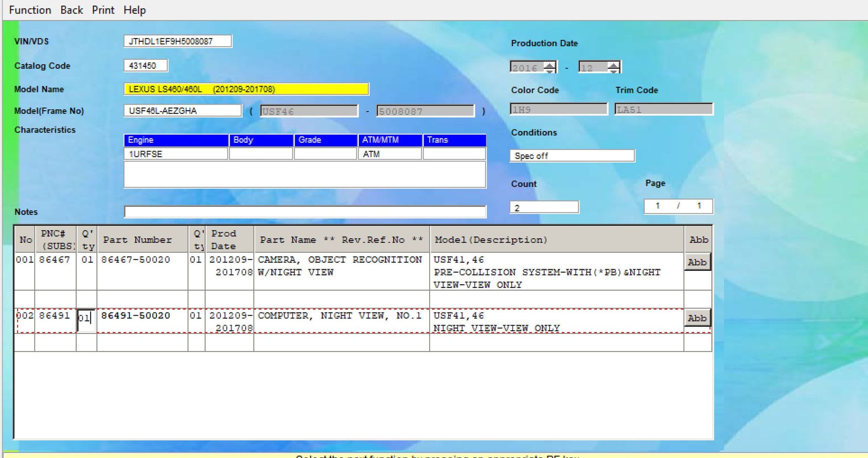This screenshot has width=868, height=458.
Task: Click the production year spinner arrows
Action: (x=550, y=67)
